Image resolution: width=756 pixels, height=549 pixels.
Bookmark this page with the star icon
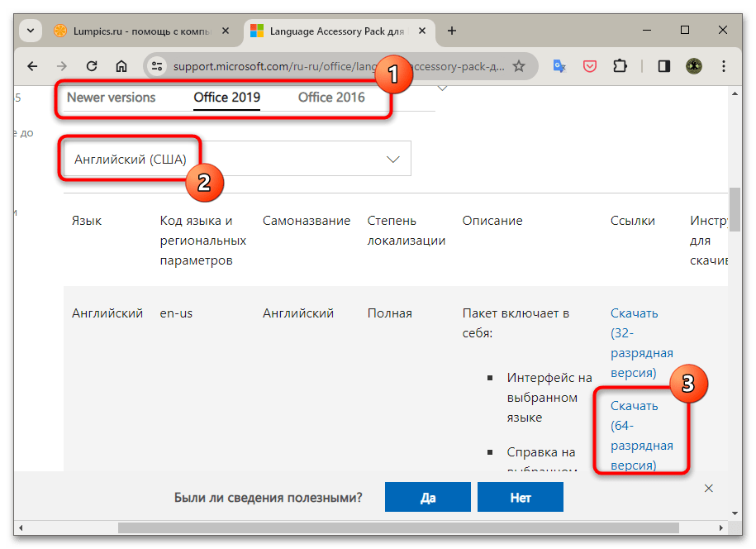click(519, 66)
